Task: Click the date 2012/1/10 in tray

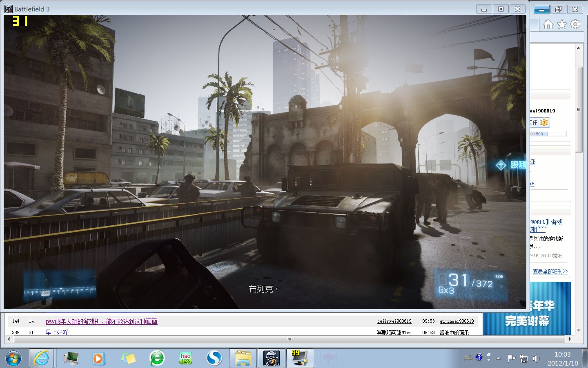Action: point(563,363)
